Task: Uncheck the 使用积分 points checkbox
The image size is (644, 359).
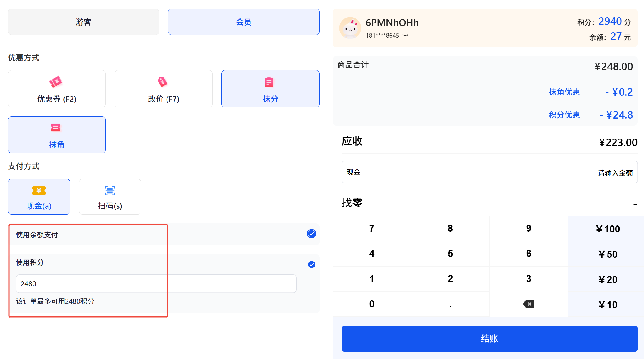Action: pyautogui.click(x=311, y=264)
